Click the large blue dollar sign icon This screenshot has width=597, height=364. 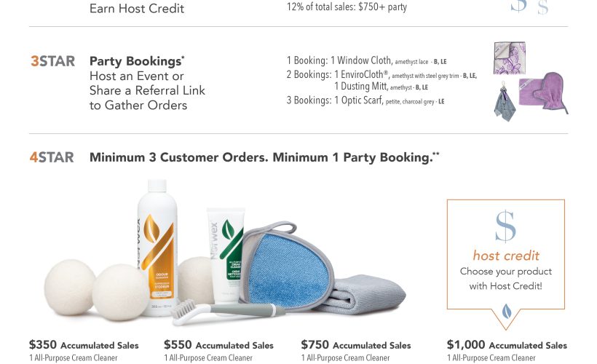click(x=505, y=226)
